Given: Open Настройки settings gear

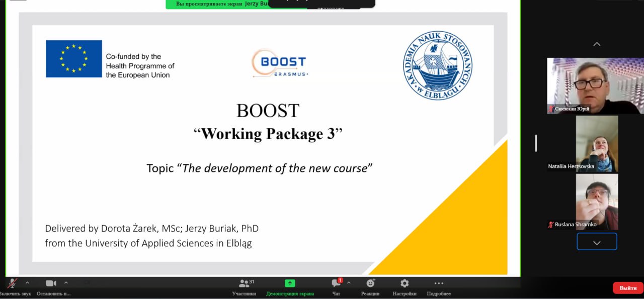Looking at the screenshot, I should click(405, 283).
